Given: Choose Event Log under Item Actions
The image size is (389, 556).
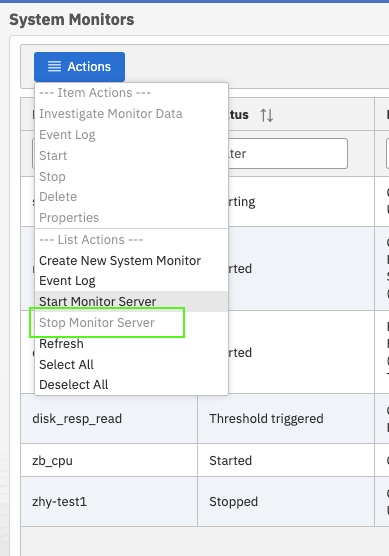Looking at the screenshot, I should coord(67,135).
